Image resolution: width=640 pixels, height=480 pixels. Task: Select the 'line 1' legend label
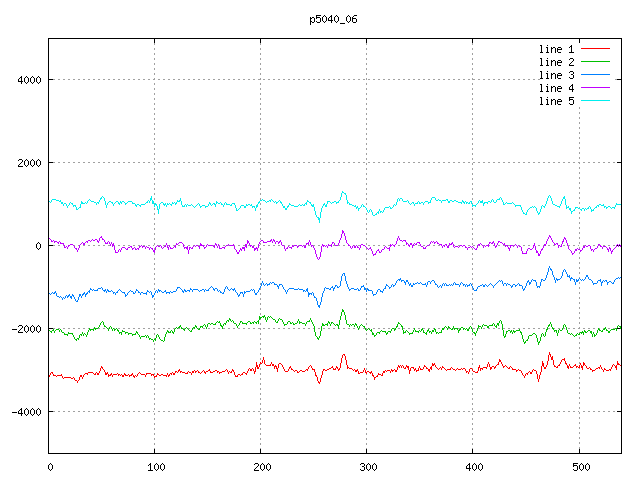point(556,49)
